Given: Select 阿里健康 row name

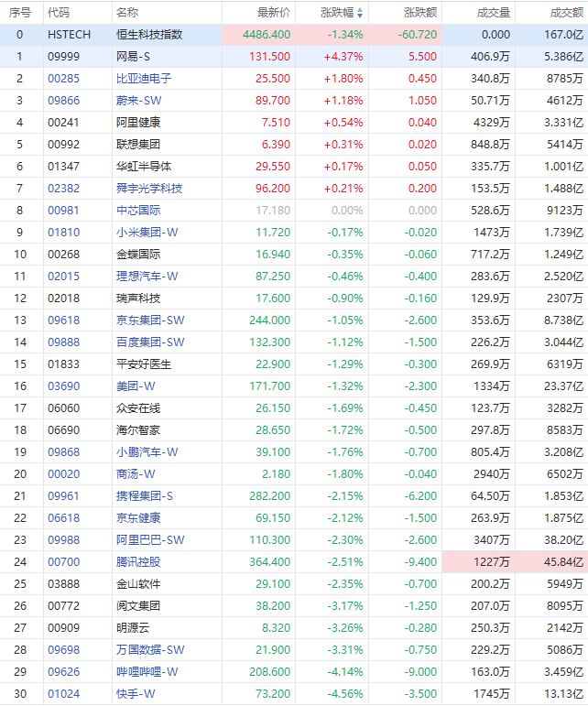Looking at the screenshot, I should pos(138,123).
